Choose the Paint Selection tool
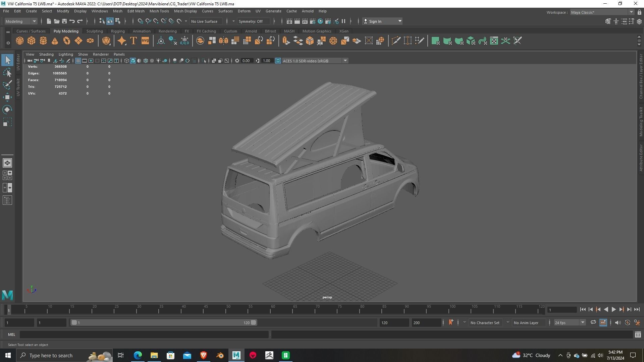 [x=7, y=85]
